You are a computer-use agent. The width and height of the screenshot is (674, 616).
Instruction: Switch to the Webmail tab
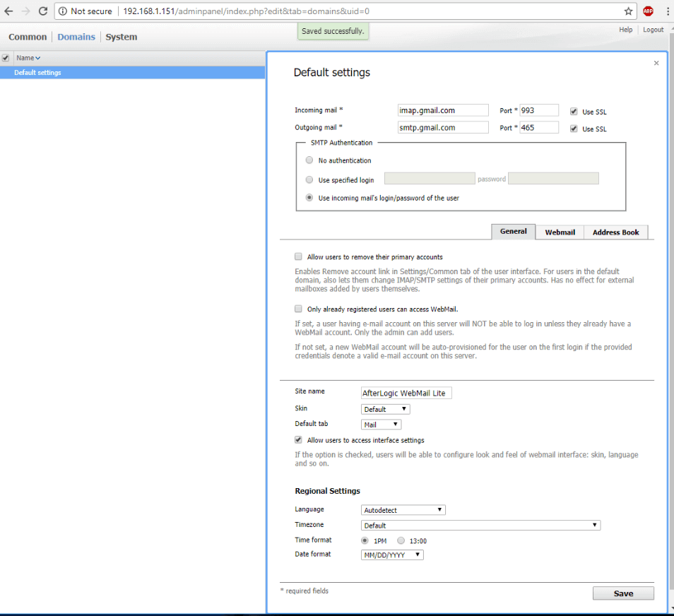click(x=560, y=232)
